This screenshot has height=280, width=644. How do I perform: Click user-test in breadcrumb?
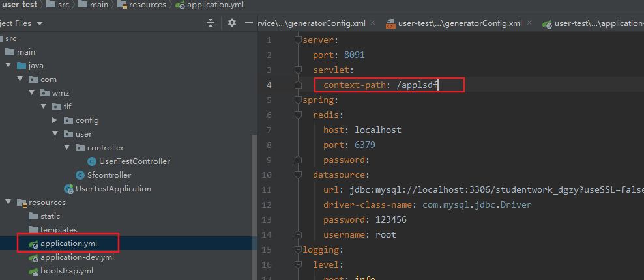[20, 5]
